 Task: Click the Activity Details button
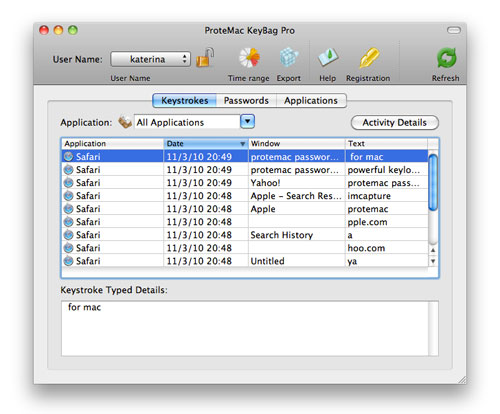[395, 123]
